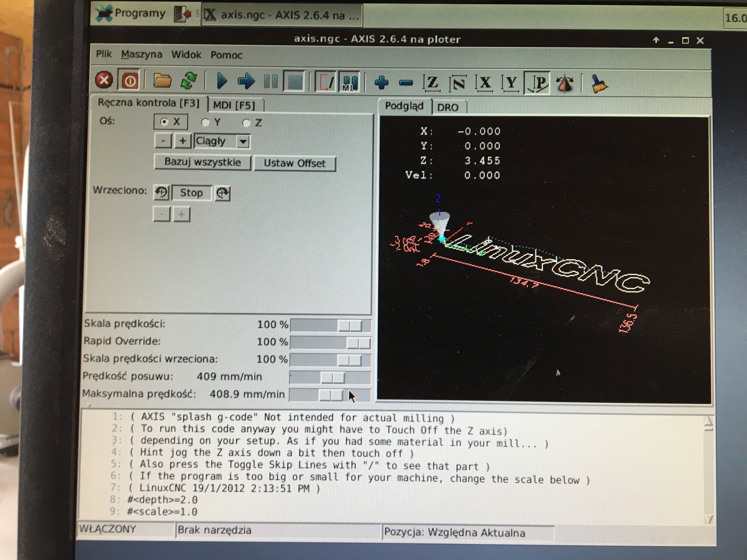Open the Plik menu
The image size is (747, 560).
tap(104, 54)
